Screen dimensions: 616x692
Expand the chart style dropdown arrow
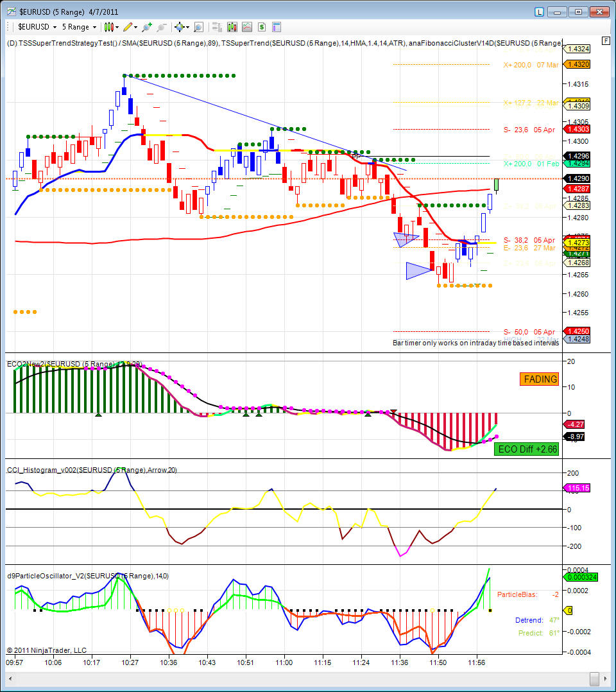click(x=117, y=28)
